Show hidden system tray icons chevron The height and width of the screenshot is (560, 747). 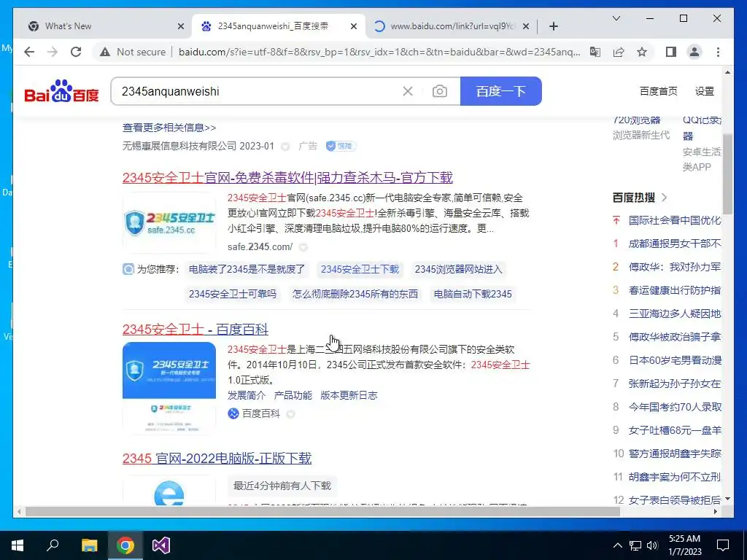click(x=617, y=545)
